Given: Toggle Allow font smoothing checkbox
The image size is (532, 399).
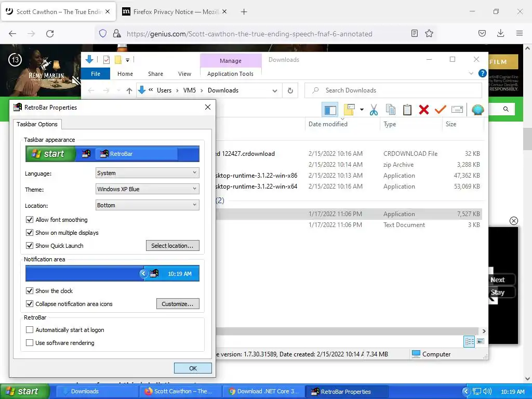Looking at the screenshot, I should 30,220.
